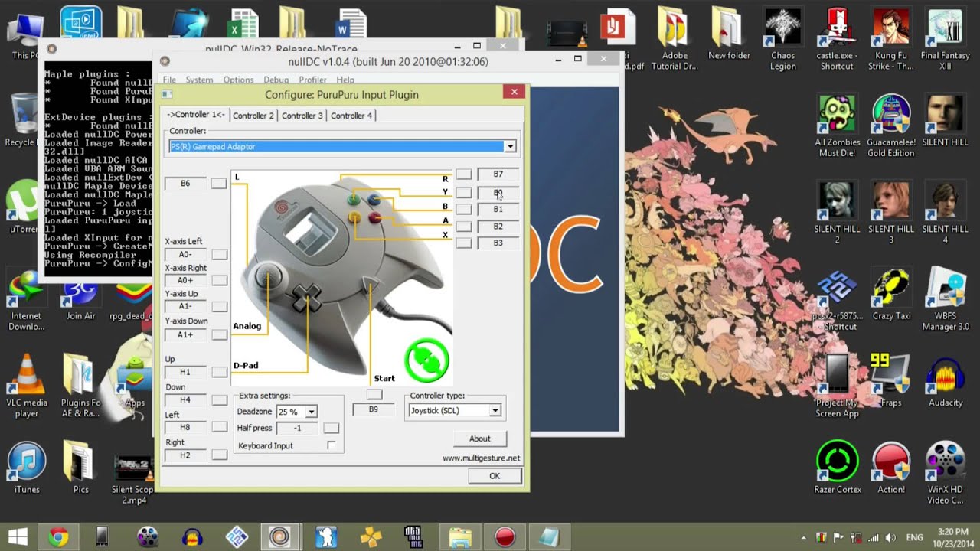
Task: Click the assign button beside the H2 Right field
Action: 219,455
